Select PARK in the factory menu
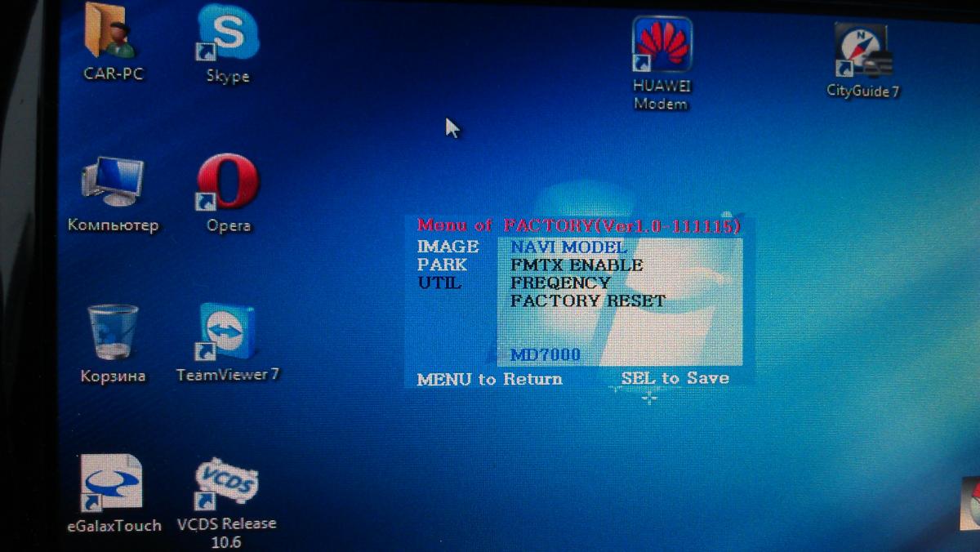980x552 pixels. (x=442, y=265)
